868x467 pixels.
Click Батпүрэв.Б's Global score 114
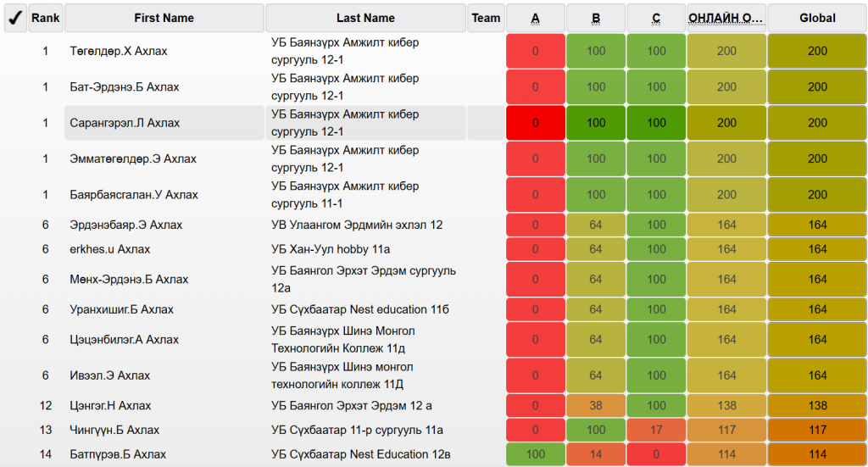click(817, 454)
